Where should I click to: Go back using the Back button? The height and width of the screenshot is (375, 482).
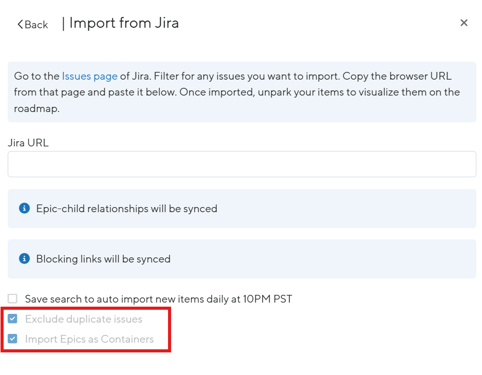[33, 24]
